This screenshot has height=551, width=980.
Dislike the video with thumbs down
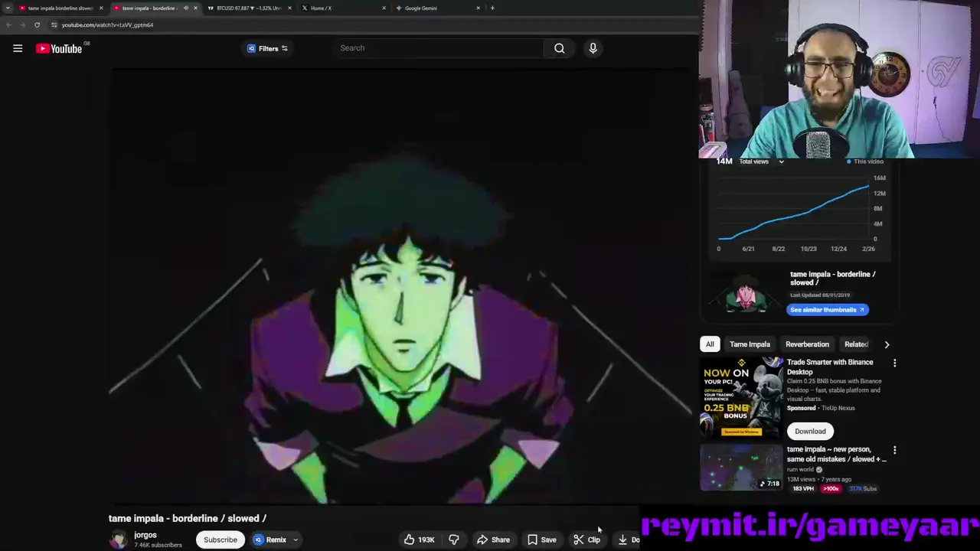click(x=454, y=540)
